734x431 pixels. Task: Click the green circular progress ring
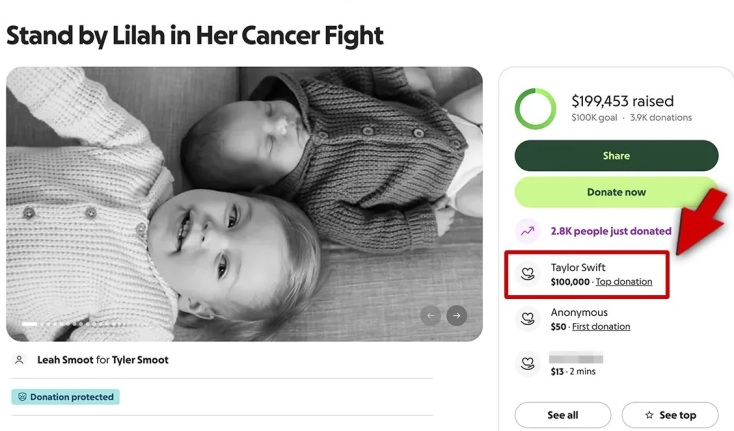(535, 109)
